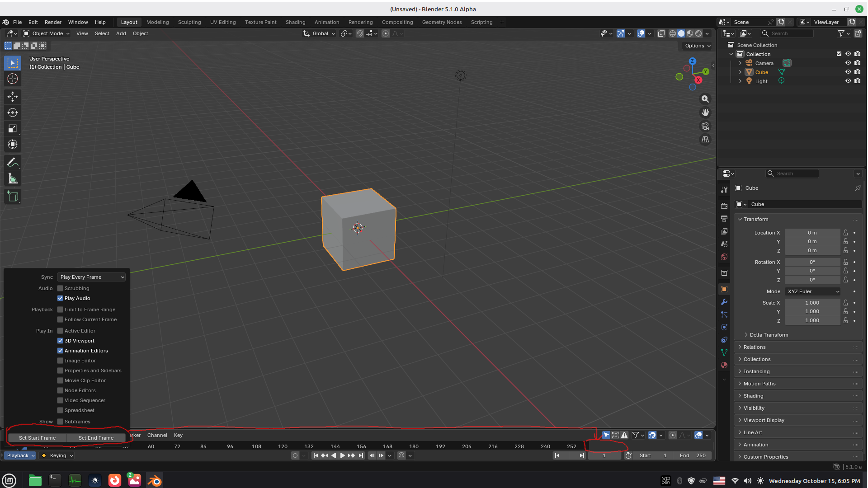Expand the Camera item in outliner
Screen dimensions: 868x488
(x=740, y=63)
